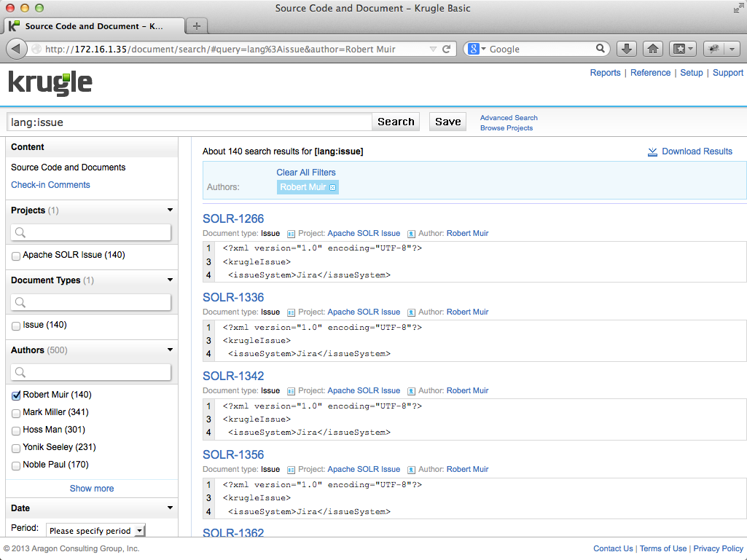Open the bookmarks star toolbar button
The width and height of the screenshot is (747, 560).
(x=680, y=49)
